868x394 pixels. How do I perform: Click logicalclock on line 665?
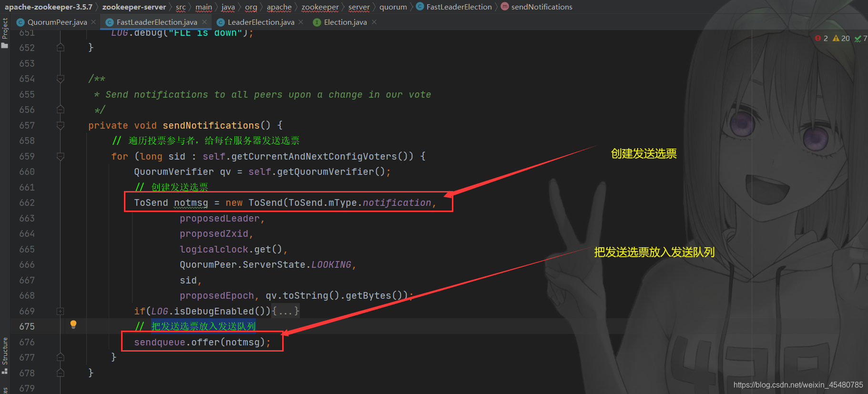coord(214,249)
